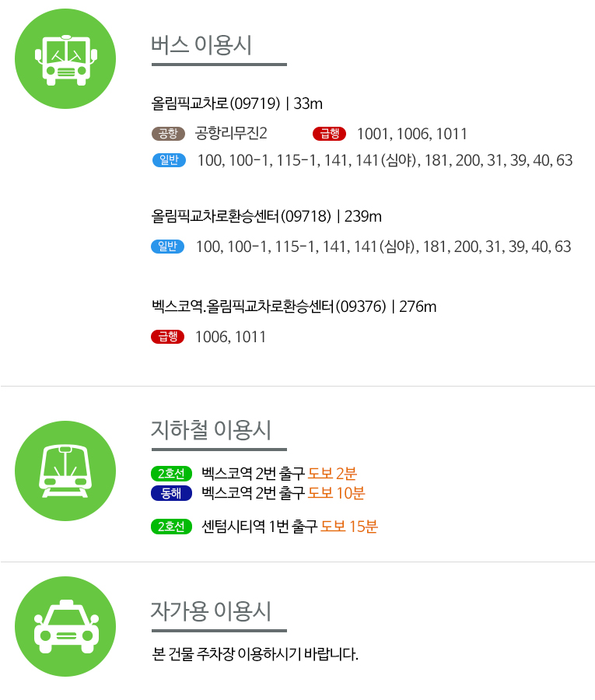The width and height of the screenshot is (595, 700).
Task: Select the 자가용 이용시 heading
Action: (x=211, y=611)
